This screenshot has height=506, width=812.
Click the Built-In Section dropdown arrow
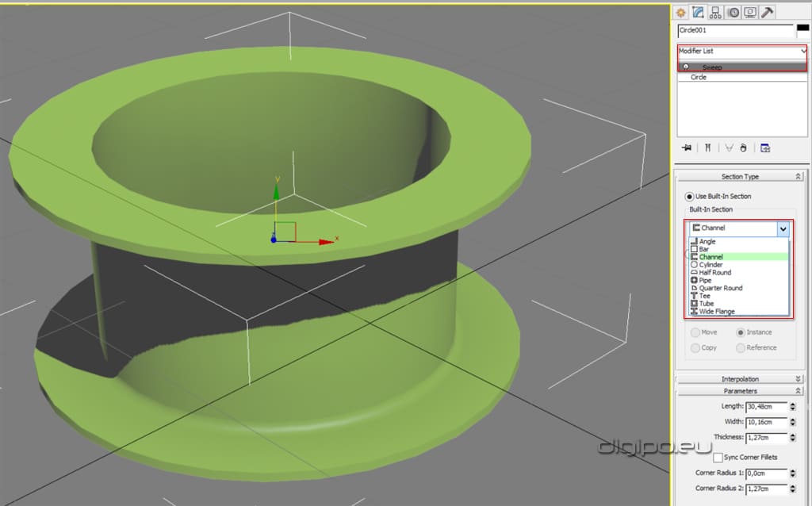(783, 228)
